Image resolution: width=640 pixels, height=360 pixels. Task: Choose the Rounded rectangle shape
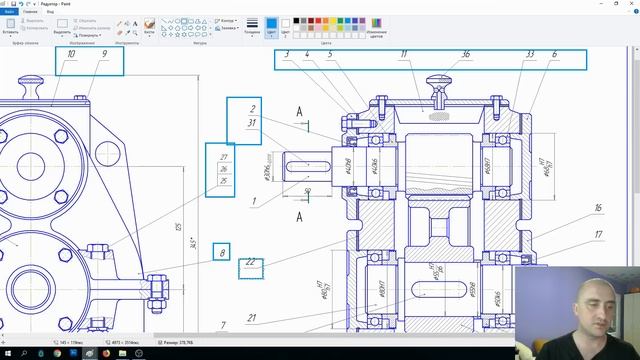point(191,21)
